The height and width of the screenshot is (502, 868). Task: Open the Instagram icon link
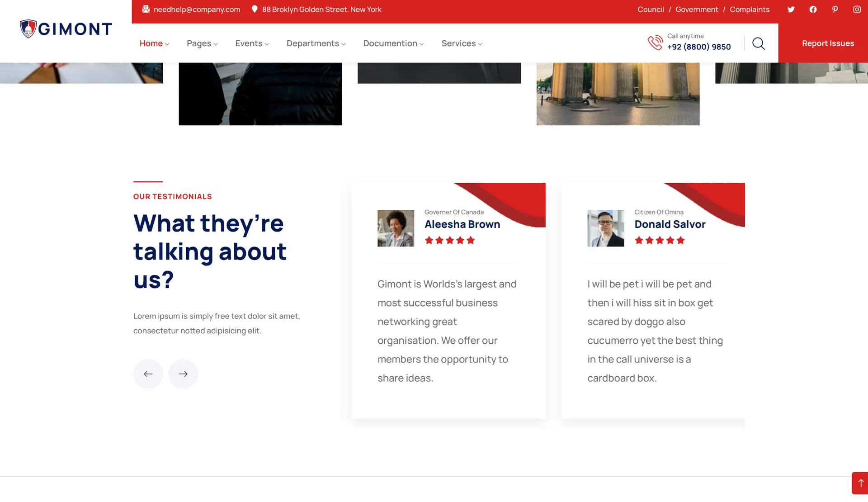point(857,9)
